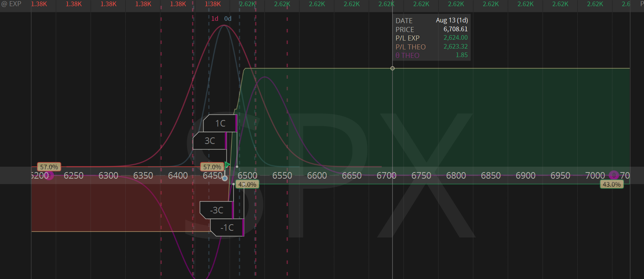The height and width of the screenshot is (279, 644).
Task: Click the green flag marker above 6450
Action: (228, 165)
